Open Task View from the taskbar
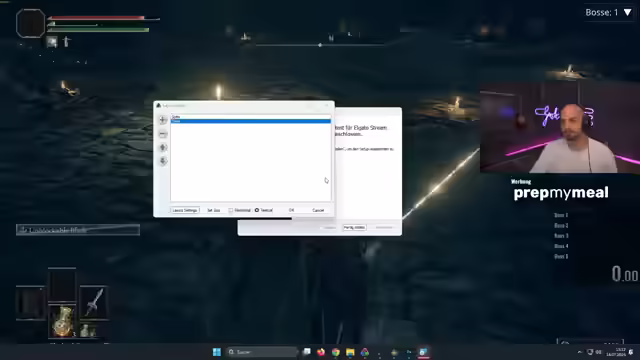 tap(307, 352)
